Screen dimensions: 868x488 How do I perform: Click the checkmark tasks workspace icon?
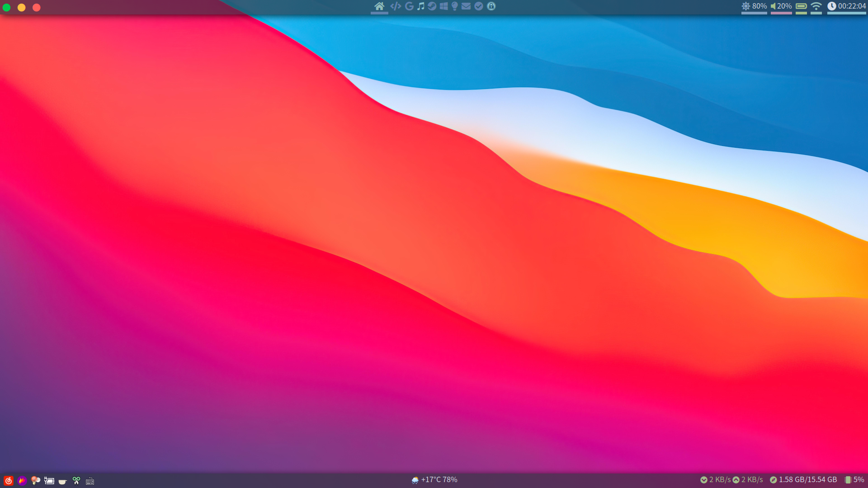(479, 6)
